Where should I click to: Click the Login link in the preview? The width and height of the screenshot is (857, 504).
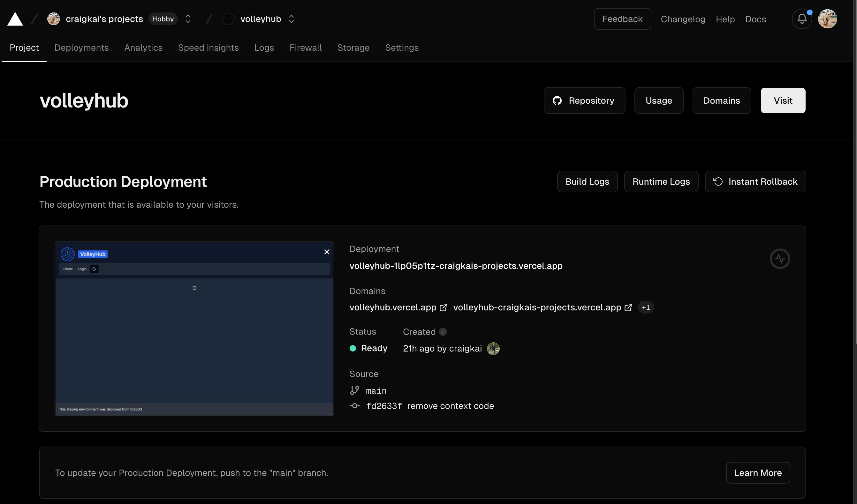tap(82, 269)
